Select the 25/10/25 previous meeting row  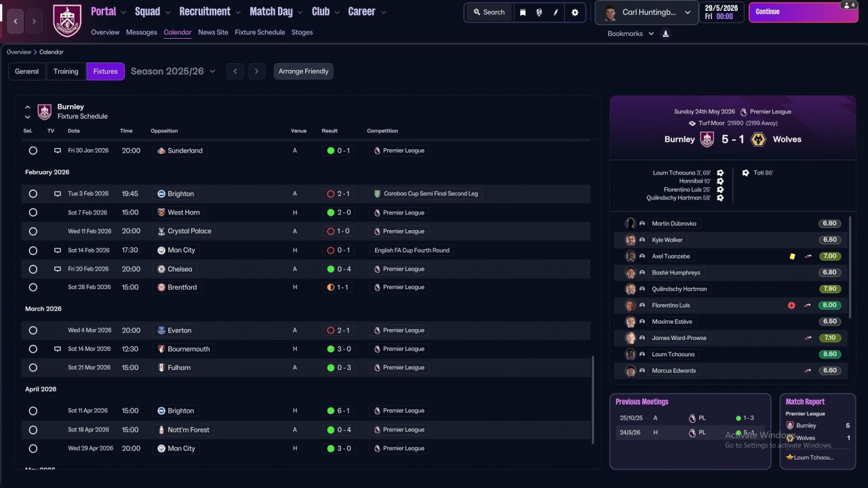(x=690, y=418)
